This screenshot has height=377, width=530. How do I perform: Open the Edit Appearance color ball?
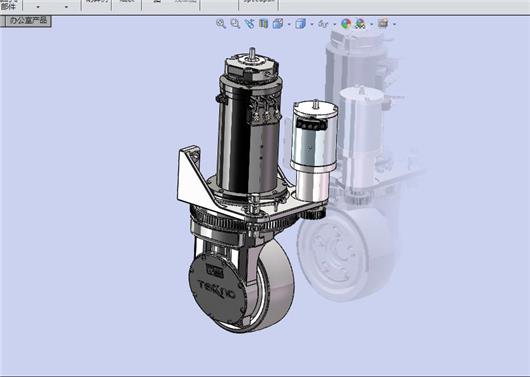346,24
